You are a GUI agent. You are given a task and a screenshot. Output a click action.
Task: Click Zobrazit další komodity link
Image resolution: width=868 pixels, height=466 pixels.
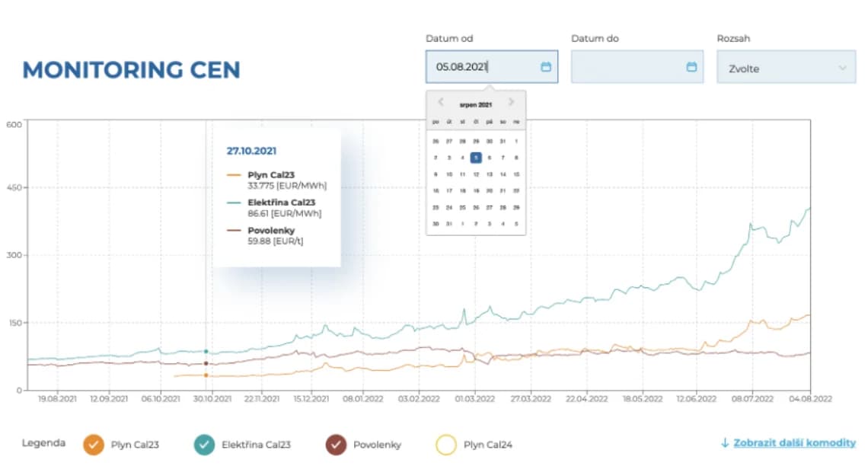[x=794, y=442]
